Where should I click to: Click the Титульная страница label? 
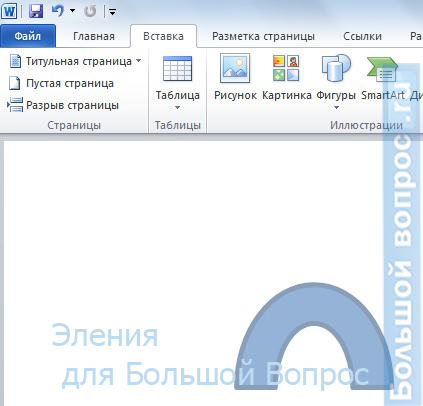[x=79, y=61]
